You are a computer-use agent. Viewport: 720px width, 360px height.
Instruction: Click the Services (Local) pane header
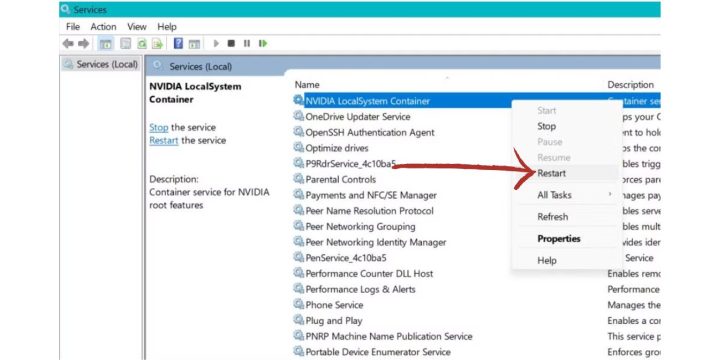(x=201, y=67)
